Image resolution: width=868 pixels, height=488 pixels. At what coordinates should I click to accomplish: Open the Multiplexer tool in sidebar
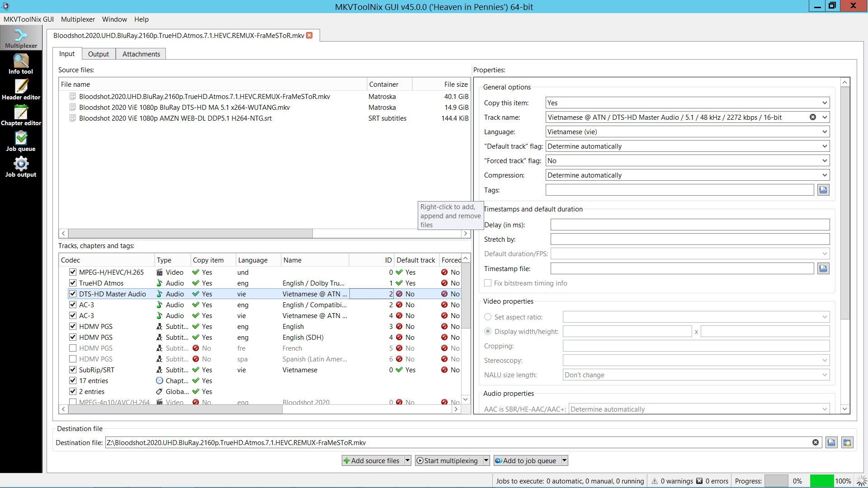tap(21, 38)
